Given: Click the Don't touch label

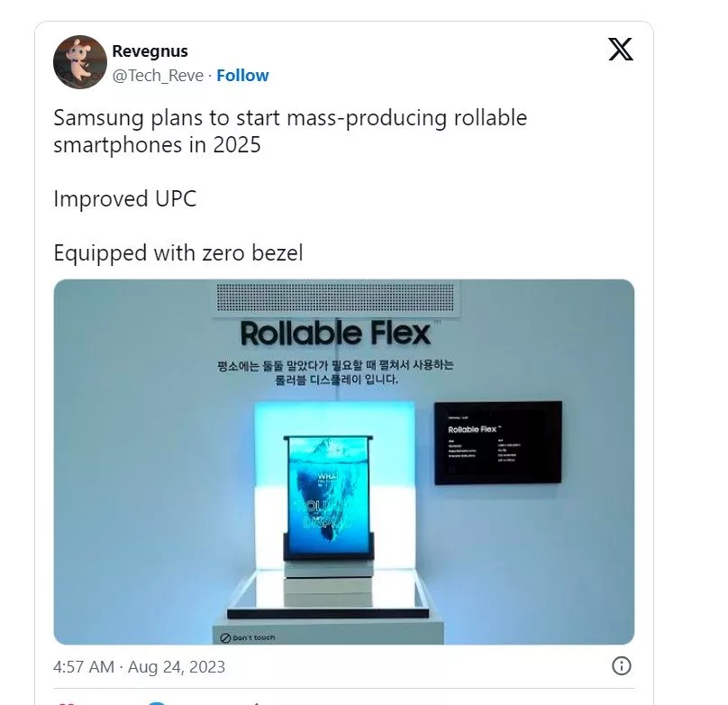Looking at the screenshot, I should (248, 637).
